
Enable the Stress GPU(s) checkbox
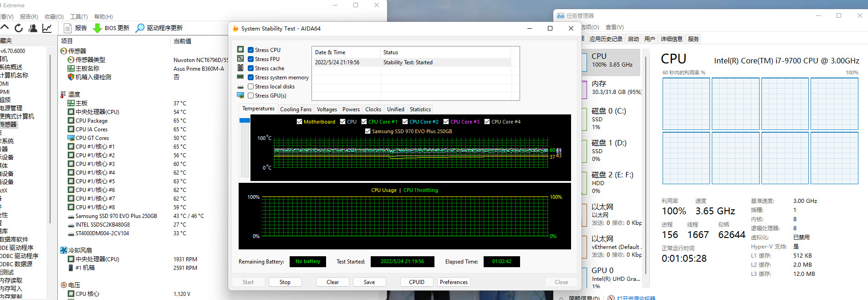(x=250, y=96)
